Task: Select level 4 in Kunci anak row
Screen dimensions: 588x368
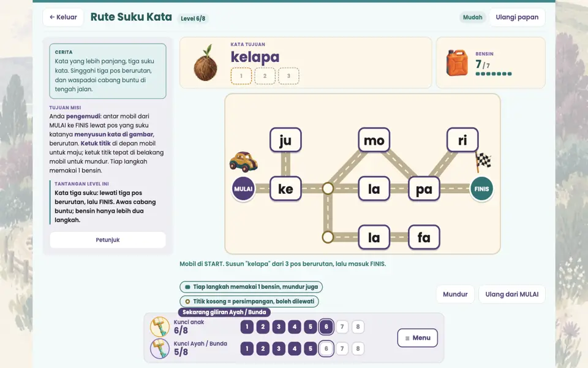Action: [x=295, y=327]
